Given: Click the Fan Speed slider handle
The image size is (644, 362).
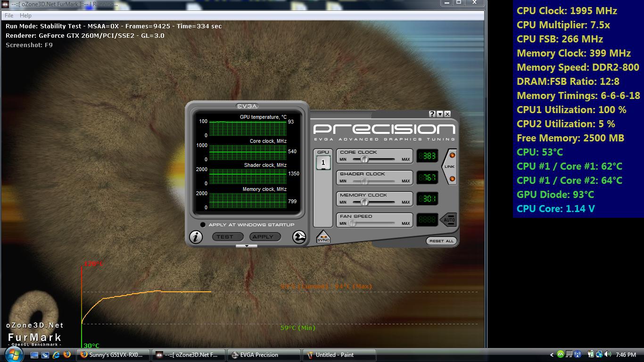Looking at the screenshot, I should tap(352, 223).
